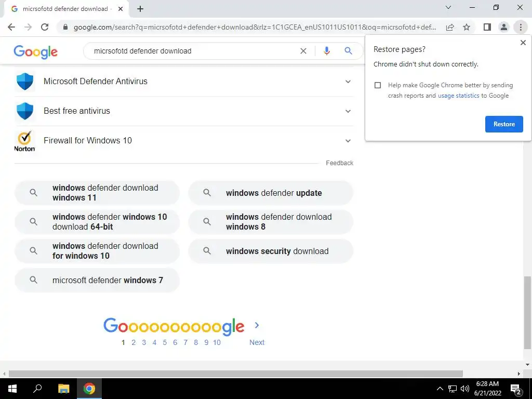Search windows defender update suggestion
532x399 pixels.
271,193
